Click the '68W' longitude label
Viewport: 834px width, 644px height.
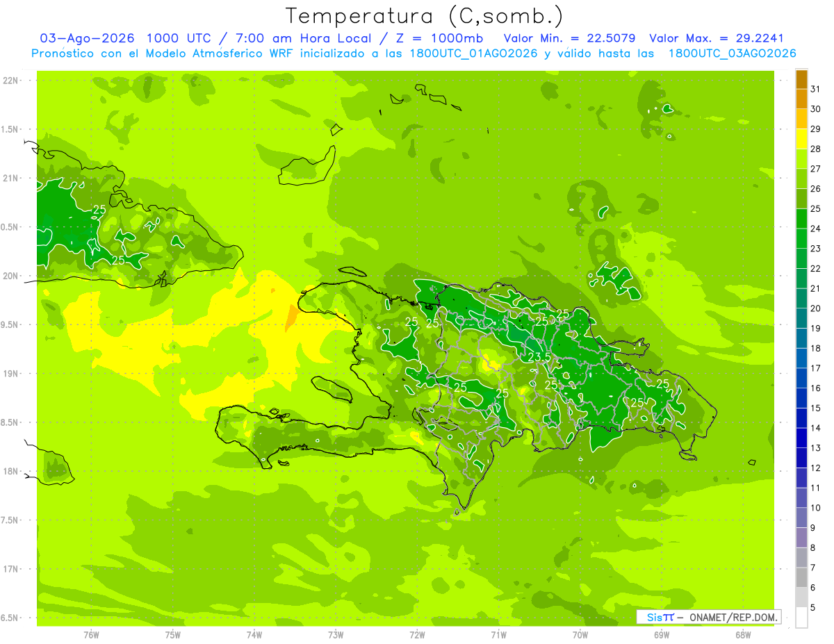743,635
